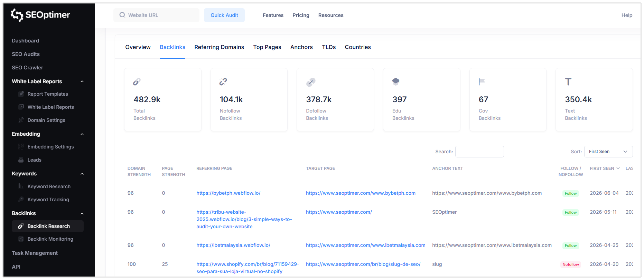Image resolution: width=644 pixels, height=280 pixels.
Task: Select the Backlinks tab
Action: click(172, 47)
